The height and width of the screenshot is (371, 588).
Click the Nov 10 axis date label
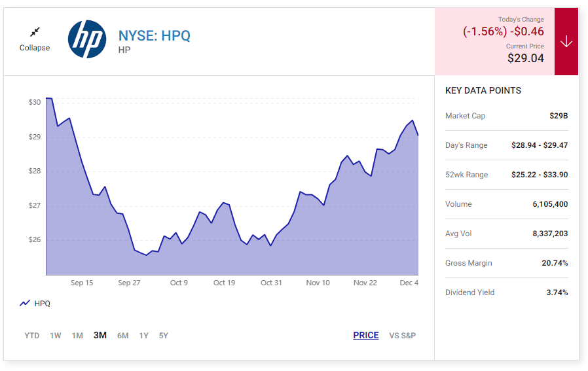[318, 283]
